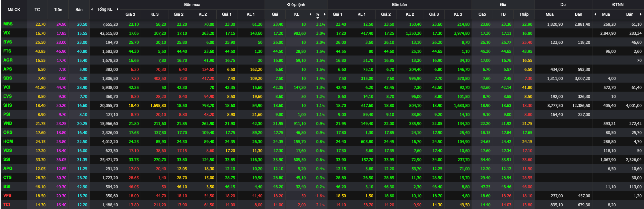
Task: Open the VIX stock symbol
Action: coord(7,33)
